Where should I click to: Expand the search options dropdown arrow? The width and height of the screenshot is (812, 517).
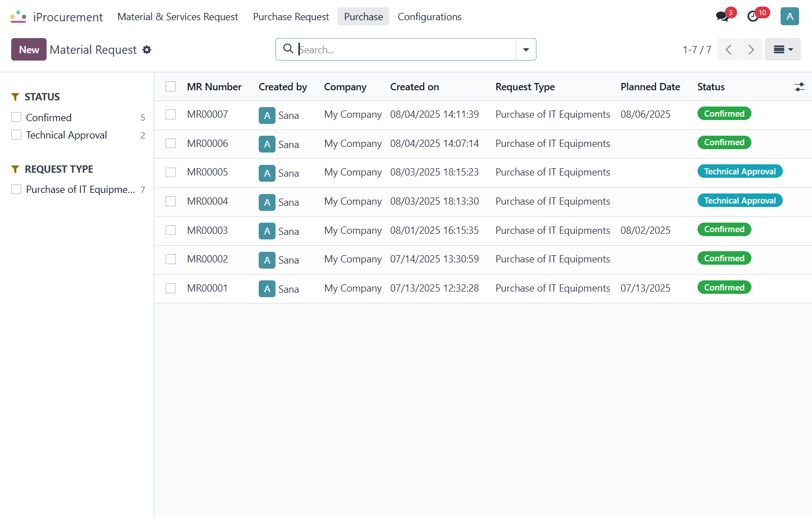[x=526, y=49]
